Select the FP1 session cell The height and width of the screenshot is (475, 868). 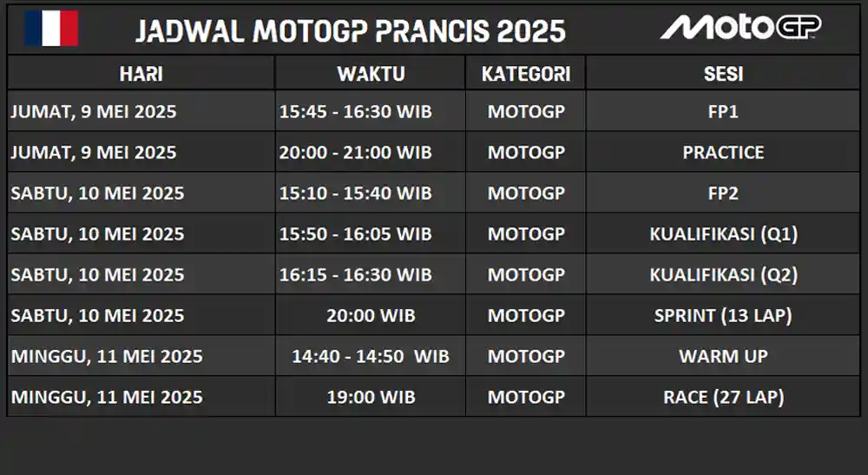(723, 111)
